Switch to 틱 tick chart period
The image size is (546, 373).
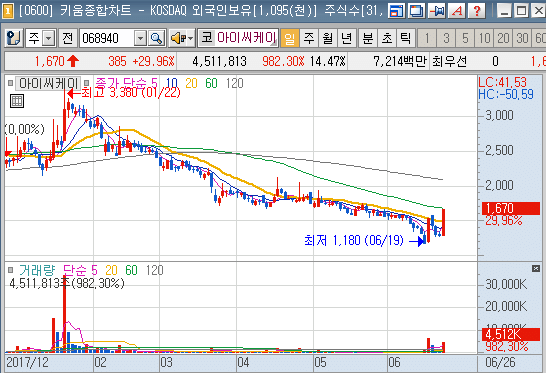[406, 38]
